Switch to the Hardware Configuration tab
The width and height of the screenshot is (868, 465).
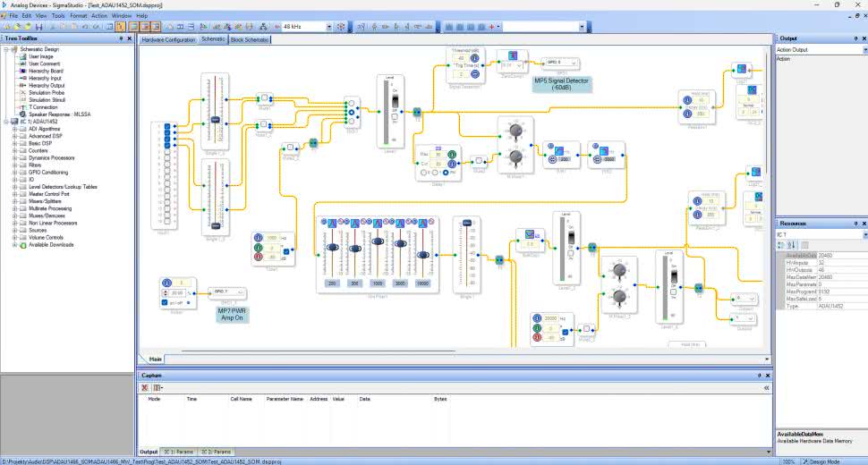tap(168, 40)
